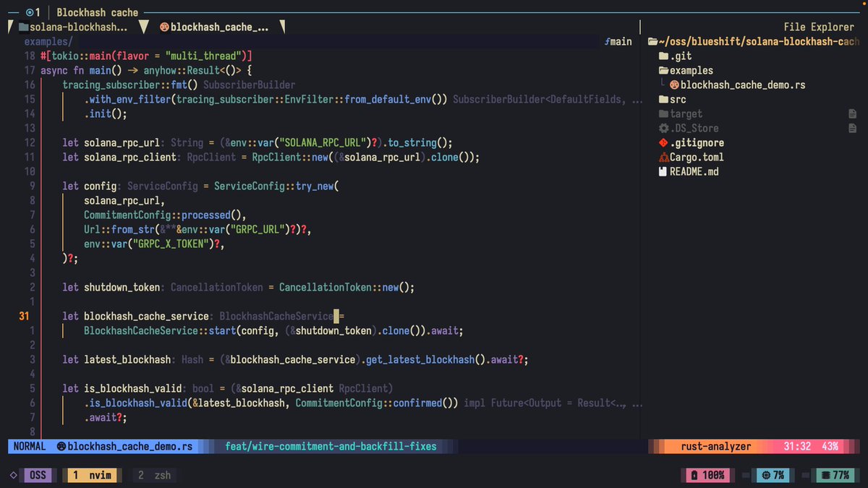
Task: Click the #[tokio::main(flavor = "multi_thread")] attribute
Action: point(146,56)
